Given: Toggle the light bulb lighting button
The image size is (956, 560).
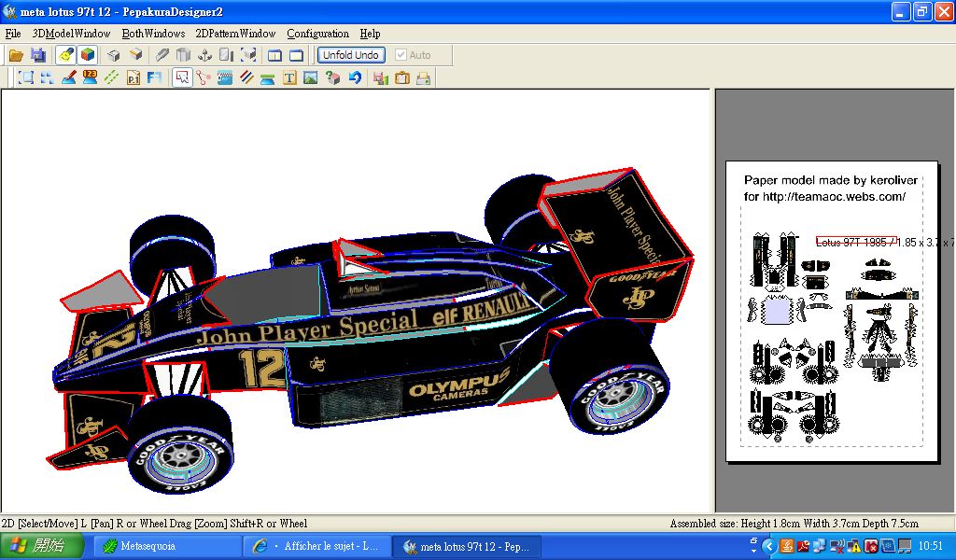Looking at the screenshot, I should click(x=65, y=55).
